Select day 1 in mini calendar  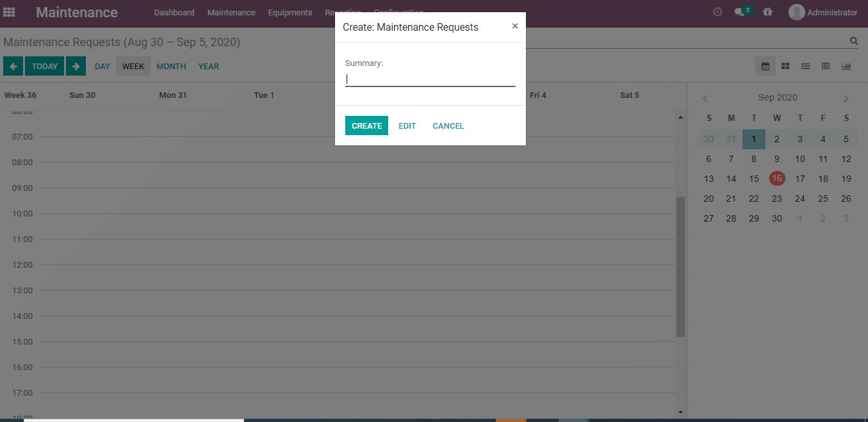click(754, 139)
